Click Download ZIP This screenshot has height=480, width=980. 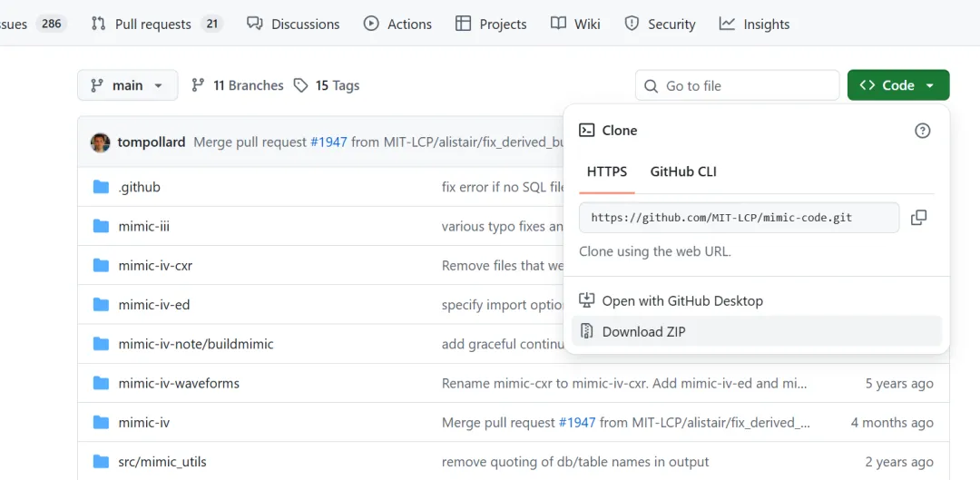pyautogui.click(x=643, y=331)
